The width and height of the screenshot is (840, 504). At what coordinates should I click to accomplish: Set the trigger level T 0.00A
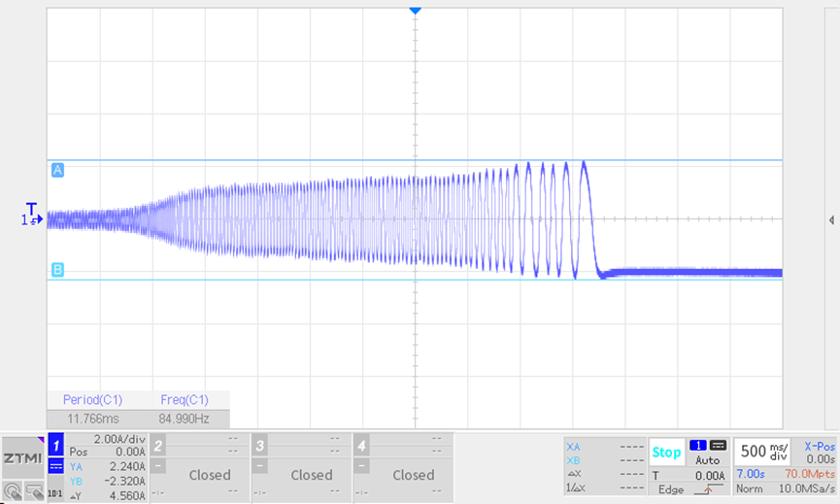(689, 475)
